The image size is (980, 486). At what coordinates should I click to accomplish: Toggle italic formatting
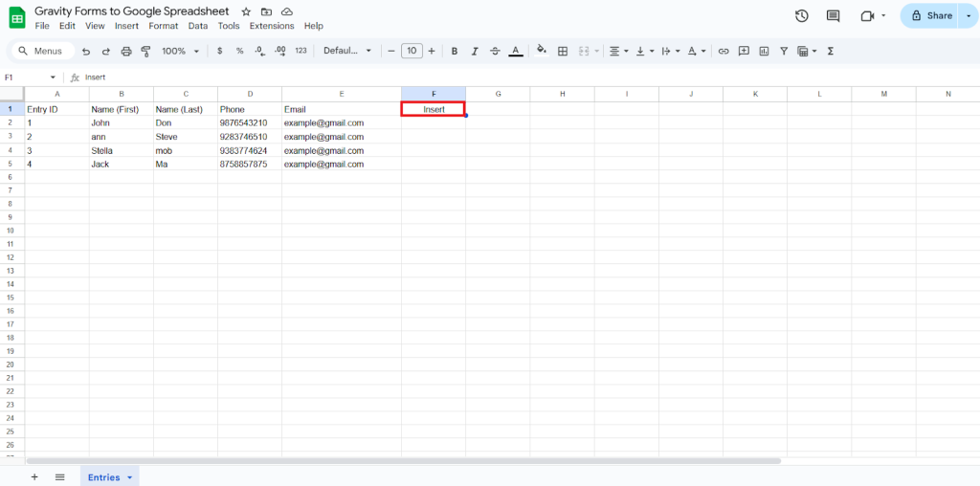tap(475, 52)
